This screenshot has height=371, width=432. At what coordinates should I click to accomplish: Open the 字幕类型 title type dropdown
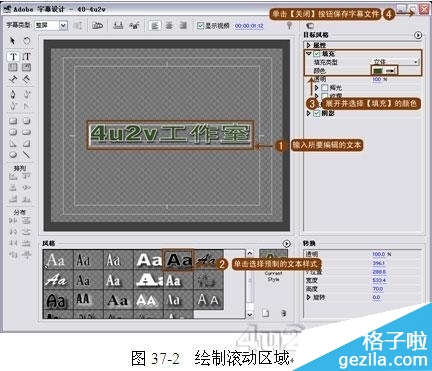pyautogui.click(x=63, y=25)
